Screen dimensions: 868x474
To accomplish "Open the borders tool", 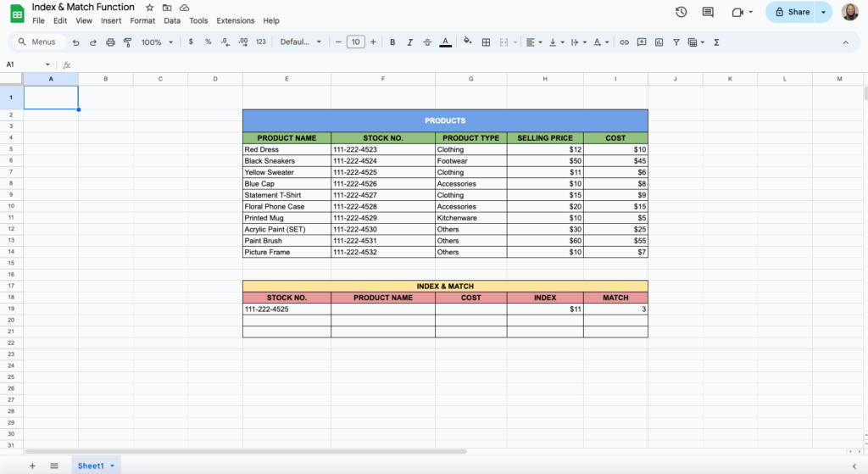I will coord(486,42).
